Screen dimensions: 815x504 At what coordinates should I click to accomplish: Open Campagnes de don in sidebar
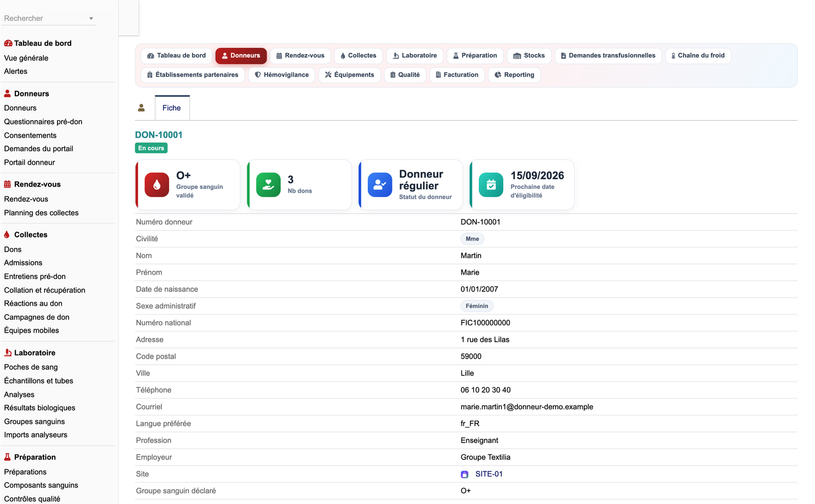37,317
